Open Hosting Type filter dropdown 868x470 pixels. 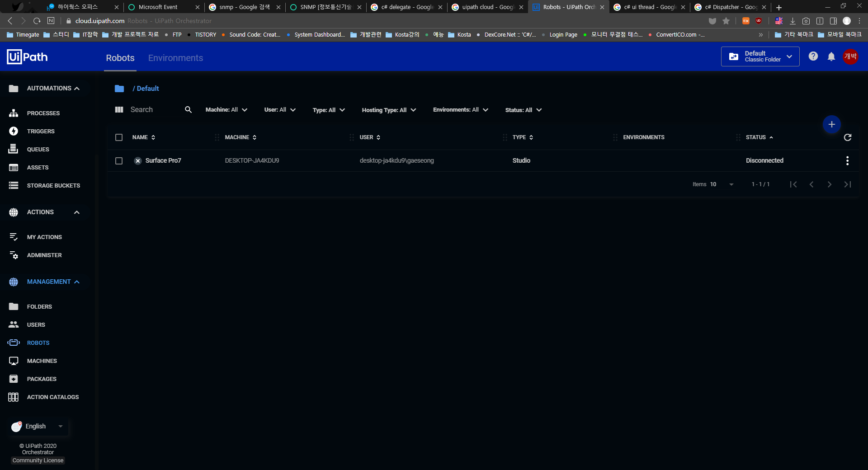coord(389,110)
